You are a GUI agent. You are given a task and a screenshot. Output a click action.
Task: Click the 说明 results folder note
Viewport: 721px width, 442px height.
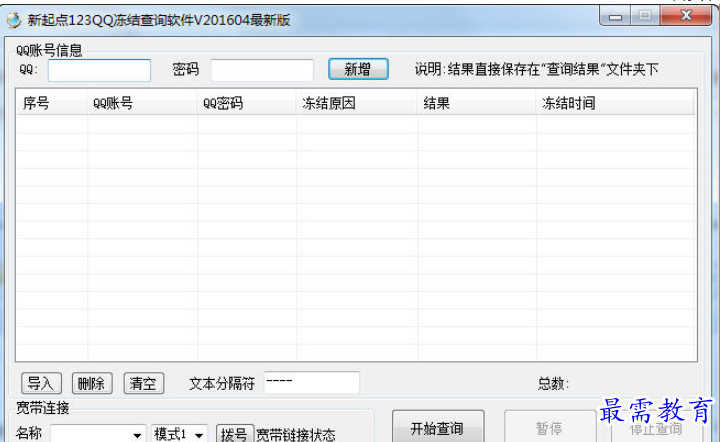536,69
